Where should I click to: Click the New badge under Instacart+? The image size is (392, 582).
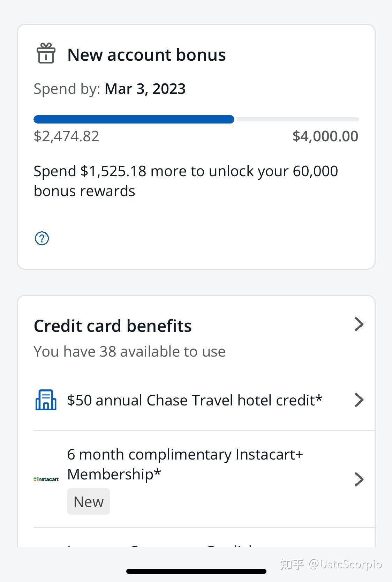click(x=89, y=502)
